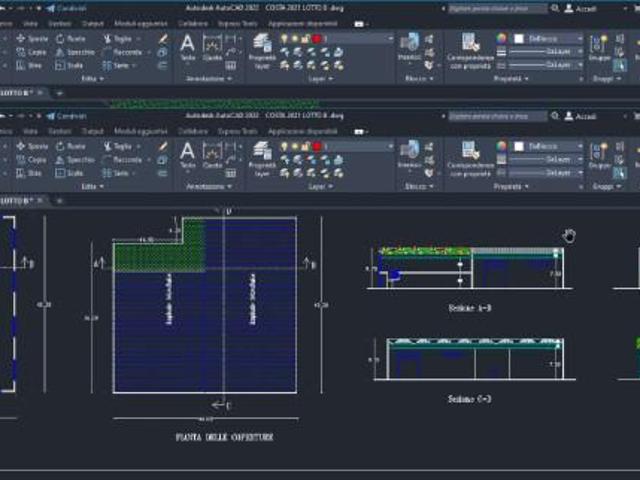Expand the Edita panel in lower ribbon
The image size is (640, 480).
[x=92, y=187]
